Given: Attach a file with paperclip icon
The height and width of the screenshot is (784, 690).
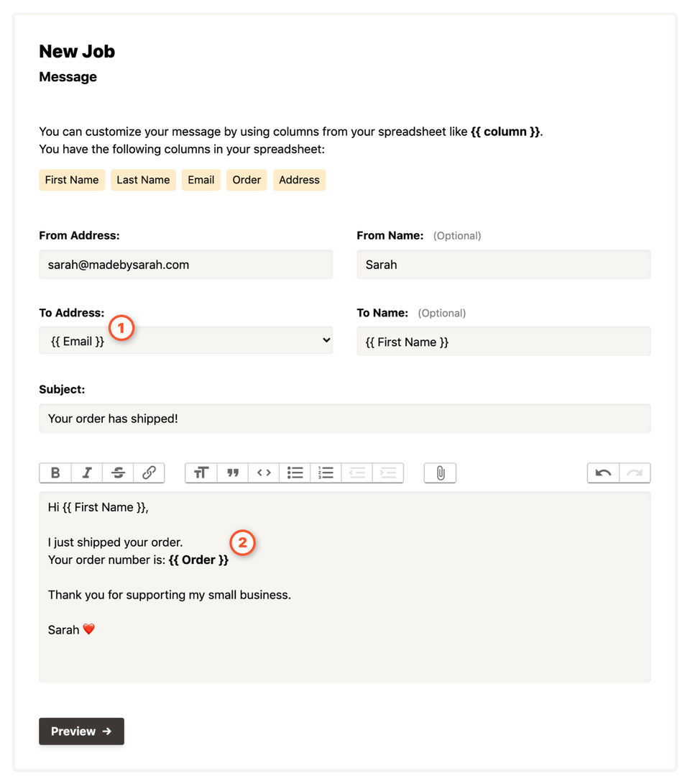Looking at the screenshot, I should (x=441, y=473).
